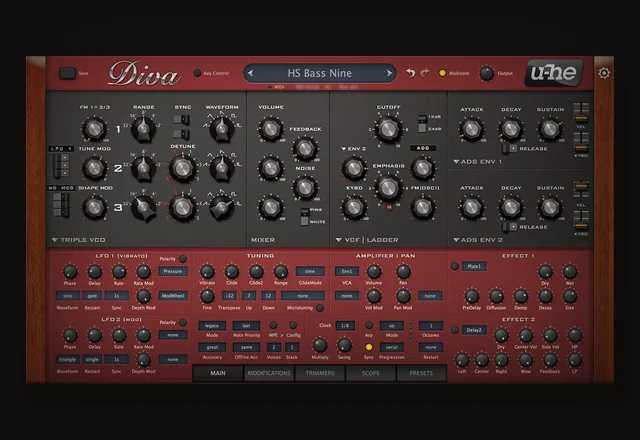Screen dimensions: 640x440
Task: Click the mixer Feedback knob
Action: click(305, 149)
